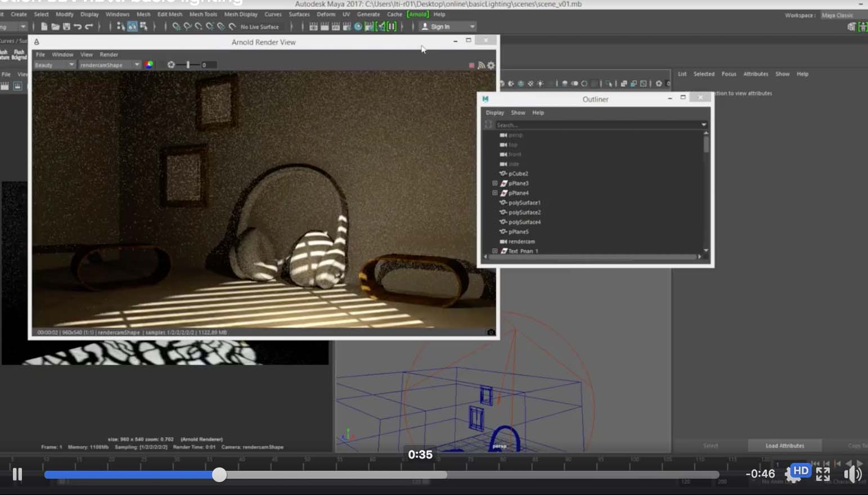Expand the pPlane3 node in Outliner
Viewport: 868px width, 495px height.
click(495, 183)
